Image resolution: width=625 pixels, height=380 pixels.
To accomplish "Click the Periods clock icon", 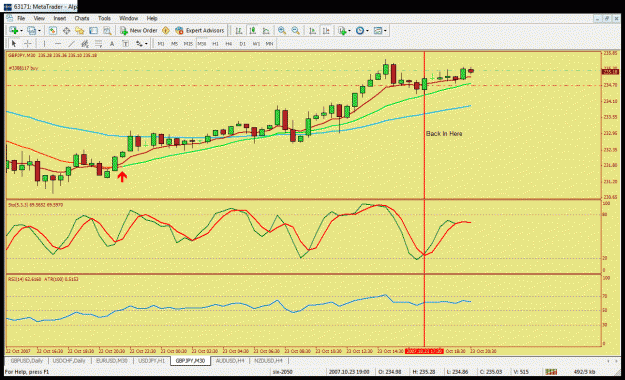I will [x=360, y=31].
